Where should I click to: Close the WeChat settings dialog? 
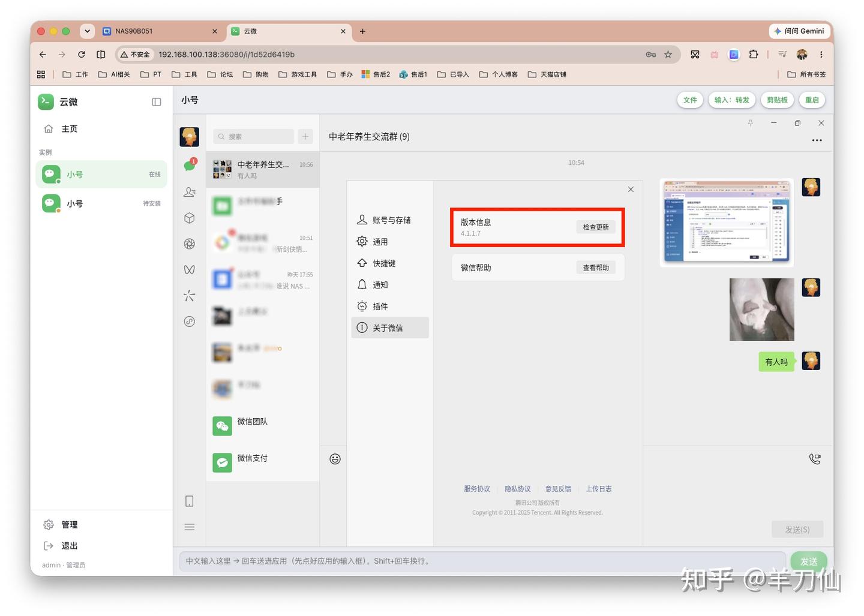631,190
